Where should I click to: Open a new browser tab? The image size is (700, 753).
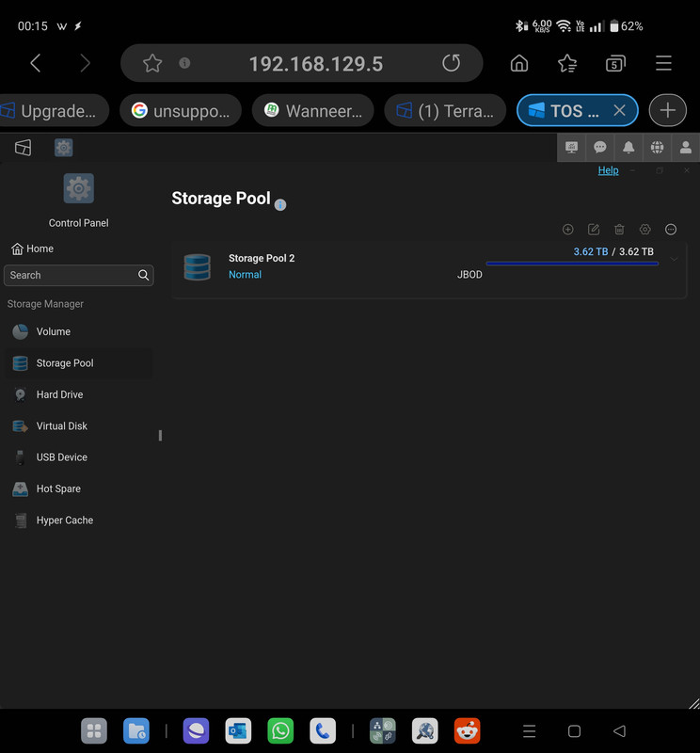point(667,110)
